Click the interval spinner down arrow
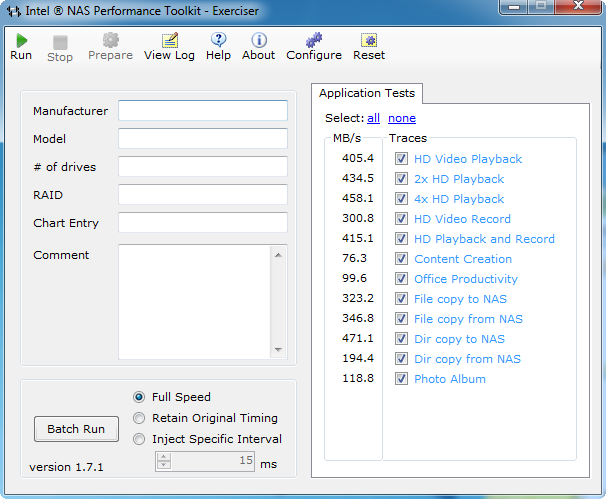 (164, 465)
